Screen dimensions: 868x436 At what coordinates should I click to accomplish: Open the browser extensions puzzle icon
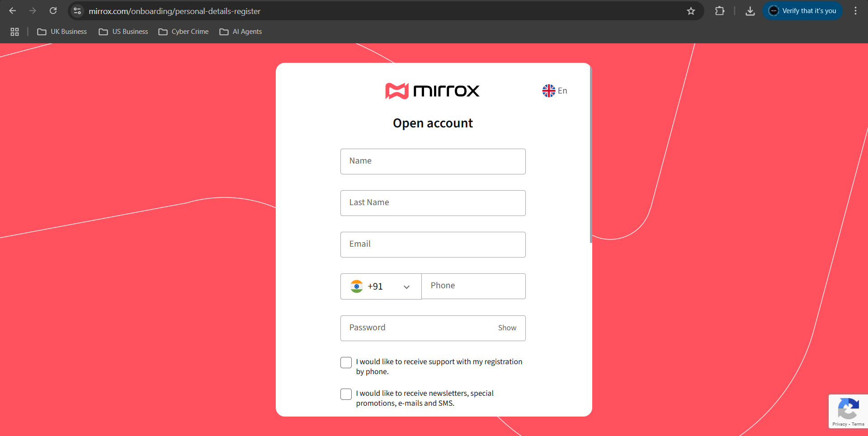[x=720, y=11]
